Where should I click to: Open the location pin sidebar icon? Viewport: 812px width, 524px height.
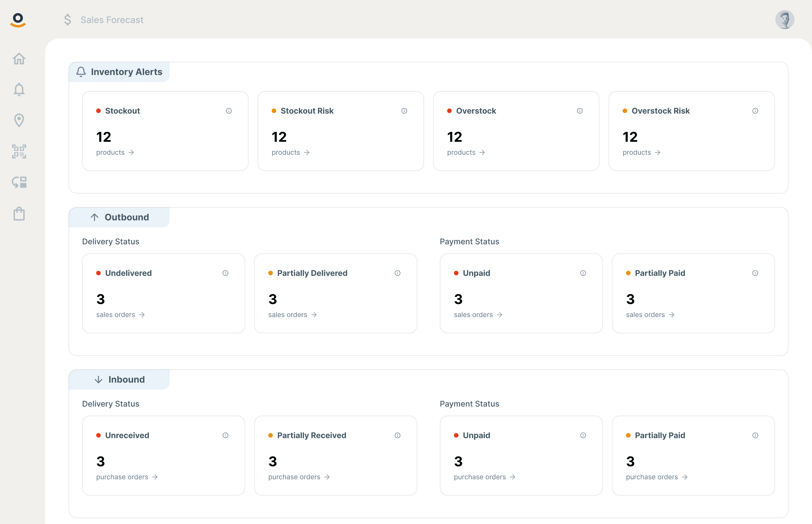19,120
